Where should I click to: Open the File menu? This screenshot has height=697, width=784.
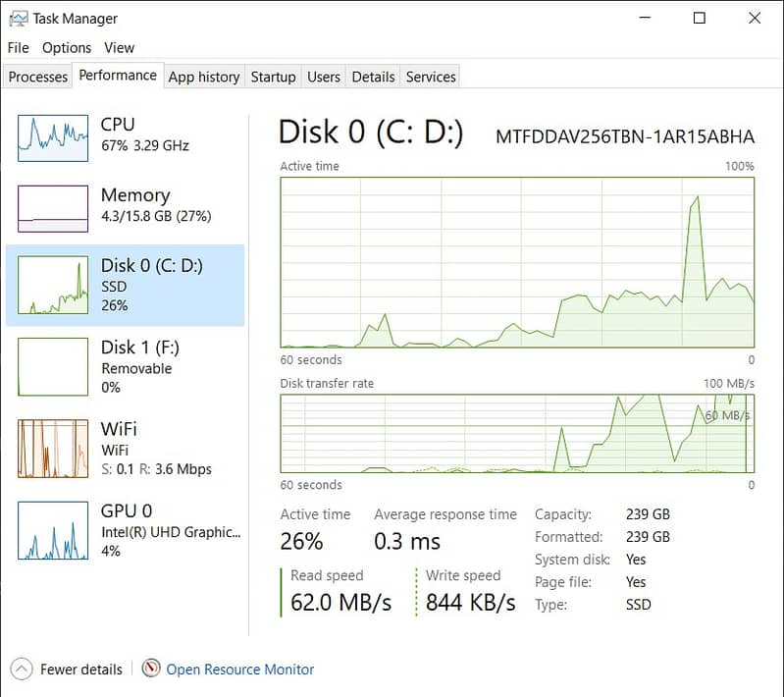pos(19,47)
